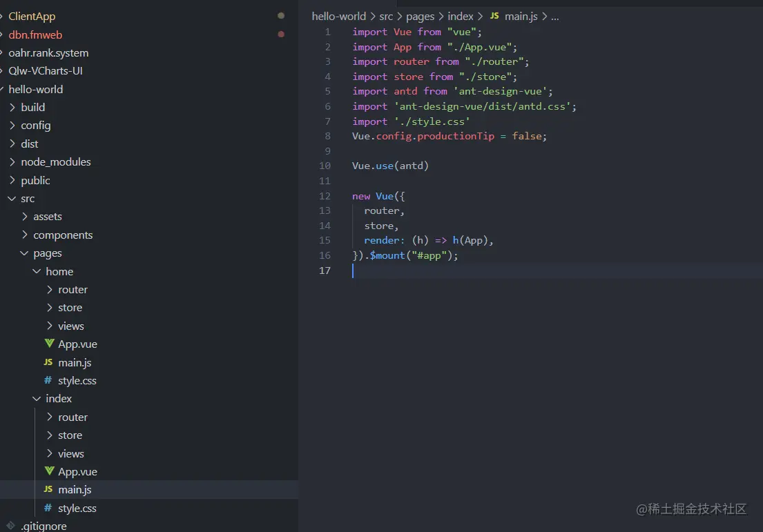Viewport: 763px width, 532px height.
Task: Click "./App.vue" string on line 2
Action: pos(479,47)
